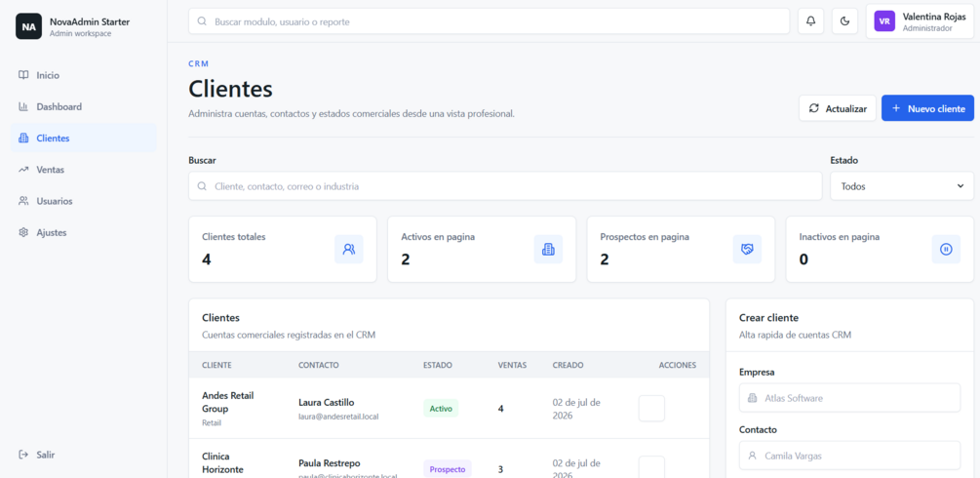Click the Nuevo cliente button
The image size is (980, 478).
927,108
